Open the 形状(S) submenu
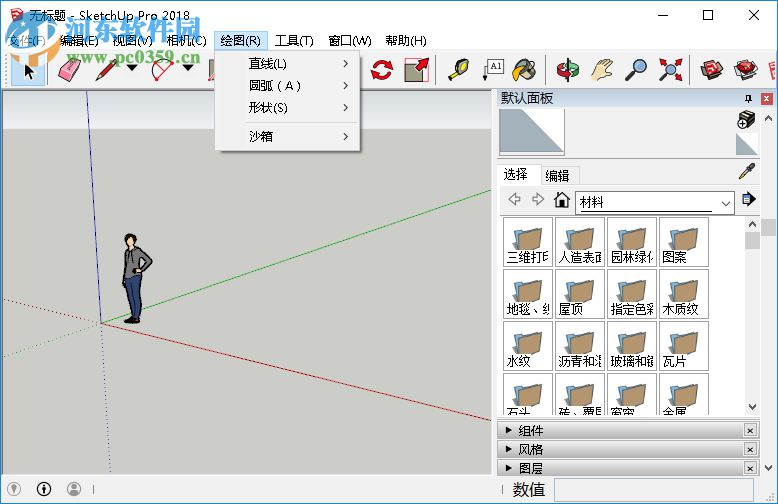778x504 pixels. [287, 107]
